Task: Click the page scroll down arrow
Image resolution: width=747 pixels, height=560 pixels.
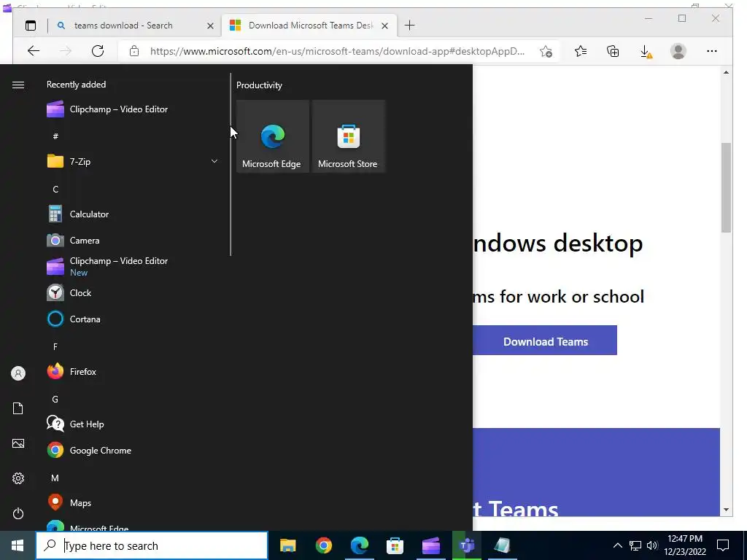Action: (726, 510)
